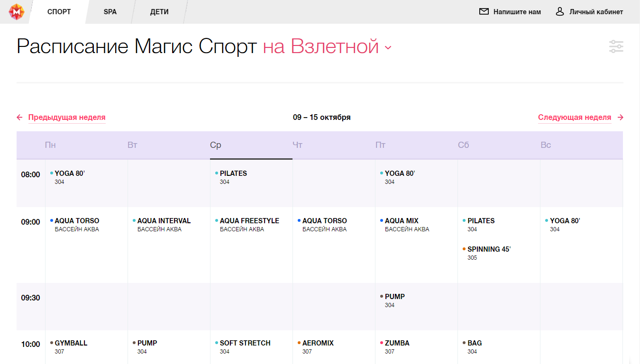The width and height of the screenshot is (640, 364).
Task: Select the СПОРТ tab
Action: pyautogui.click(x=59, y=12)
